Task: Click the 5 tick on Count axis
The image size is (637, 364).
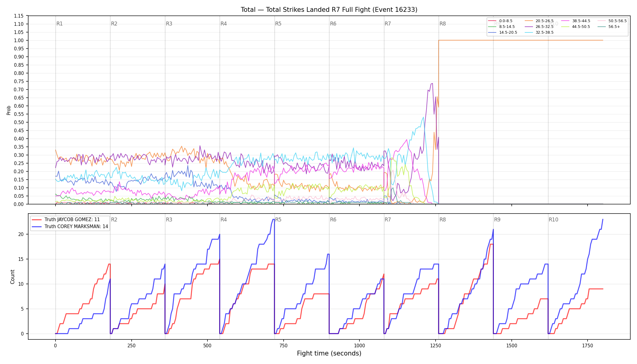Action: pyautogui.click(x=22, y=309)
